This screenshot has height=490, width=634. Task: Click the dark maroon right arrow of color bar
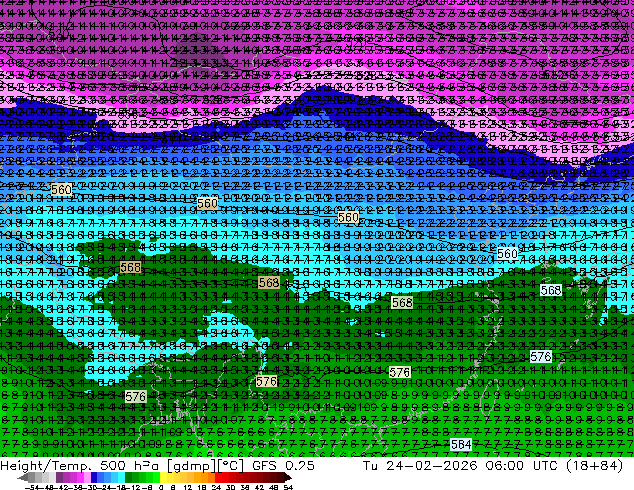288,477
